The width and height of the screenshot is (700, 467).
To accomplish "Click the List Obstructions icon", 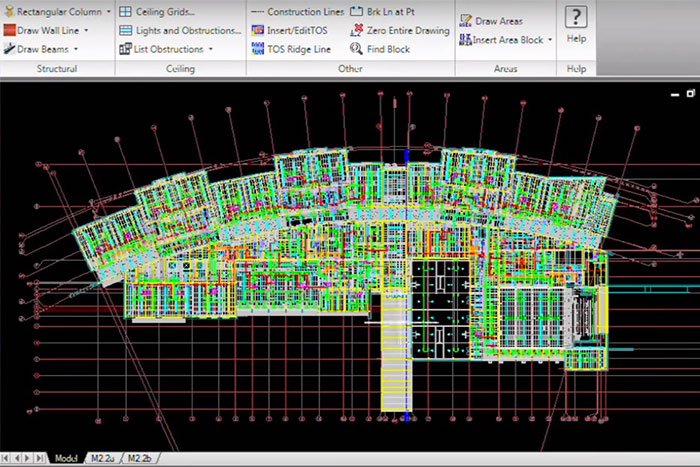I will (x=125, y=49).
